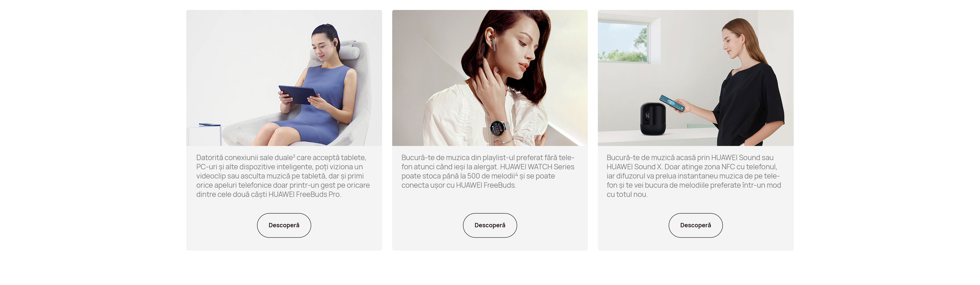Select the tablet held by the seated woman
Image resolution: width=980 pixels, height=285 pixels.
click(298, 95)
